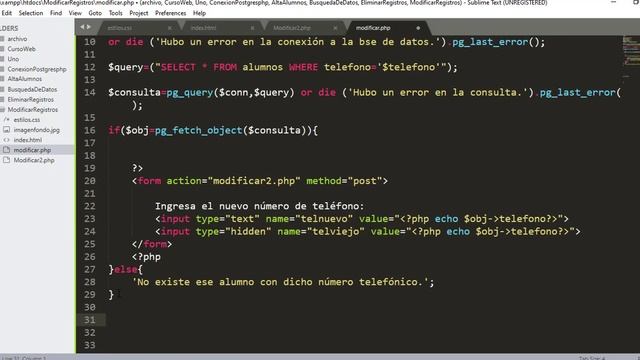Click on name="telnuevo" in line 23

coord(309,219)
